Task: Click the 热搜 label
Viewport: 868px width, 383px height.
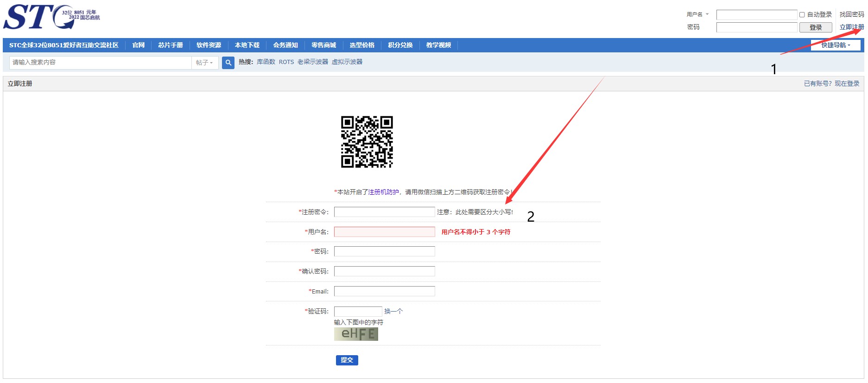Action: pos(246,62)
